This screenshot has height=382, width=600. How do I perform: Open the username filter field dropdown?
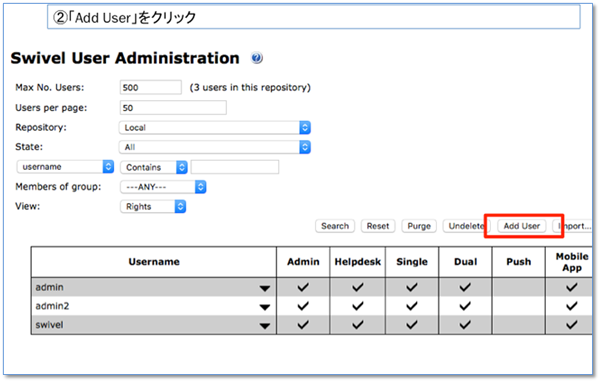coord(65,167)
